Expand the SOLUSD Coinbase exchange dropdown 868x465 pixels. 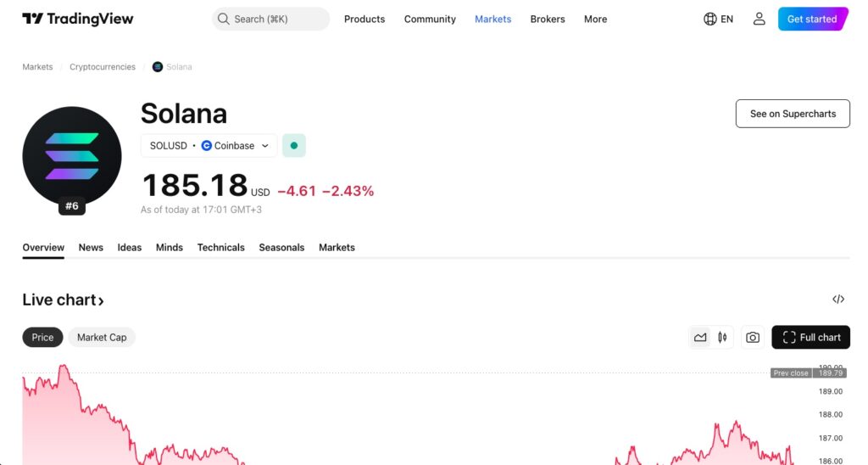pyautogui.click(x=209, y=146)
